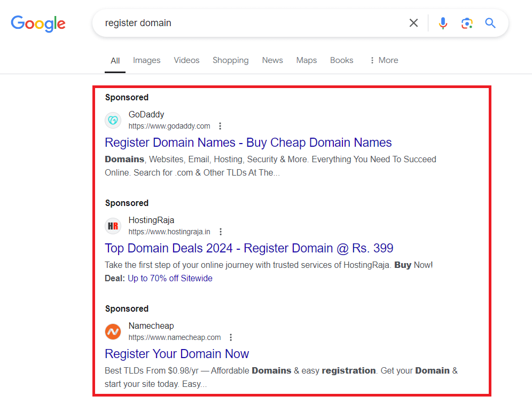532x404 pixels.
Task: Click the GoDaddy favicon
Action: pyautogui.click(x=113, y=120)
